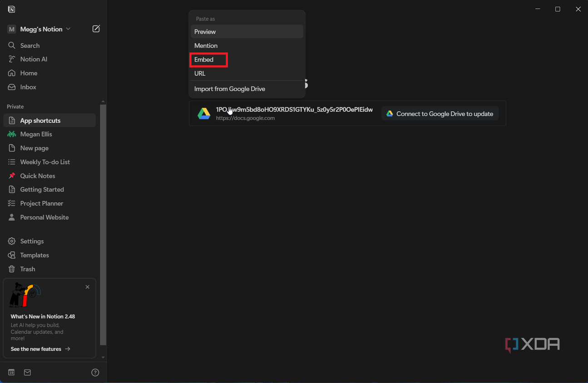Click the sidebar scrollbar thumb
Screen dimensions: 588x383
coord(103,225)
